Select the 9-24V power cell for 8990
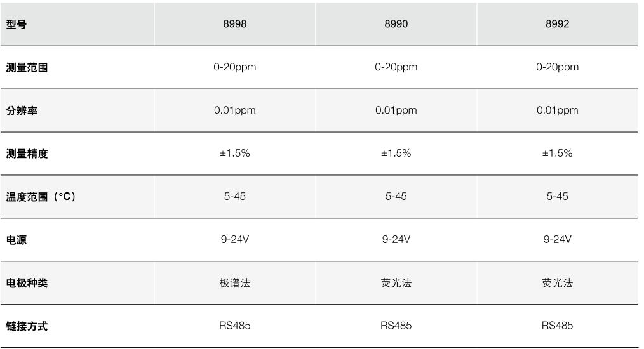This screenshot has height=349, width=644. coord(396,240)
